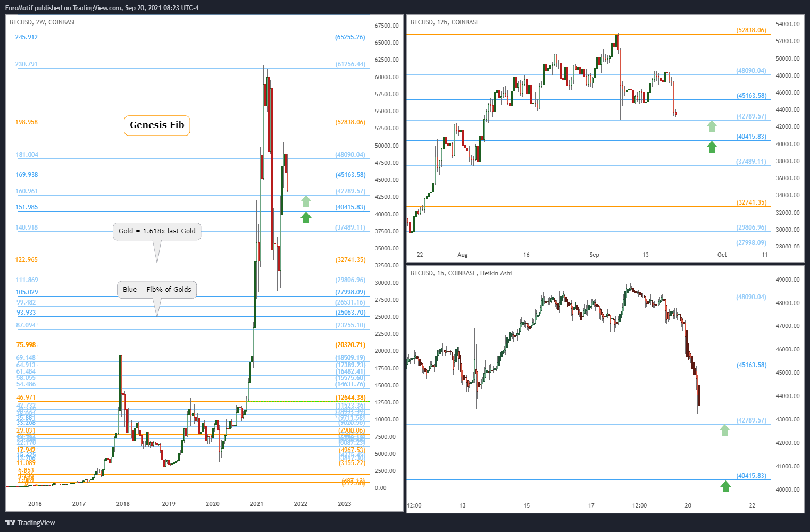This screenshot has height=532, width=810.
Task: Click the (42789.57) label in 1h chart
Action: pyautogui.click(x=751, y=420)
